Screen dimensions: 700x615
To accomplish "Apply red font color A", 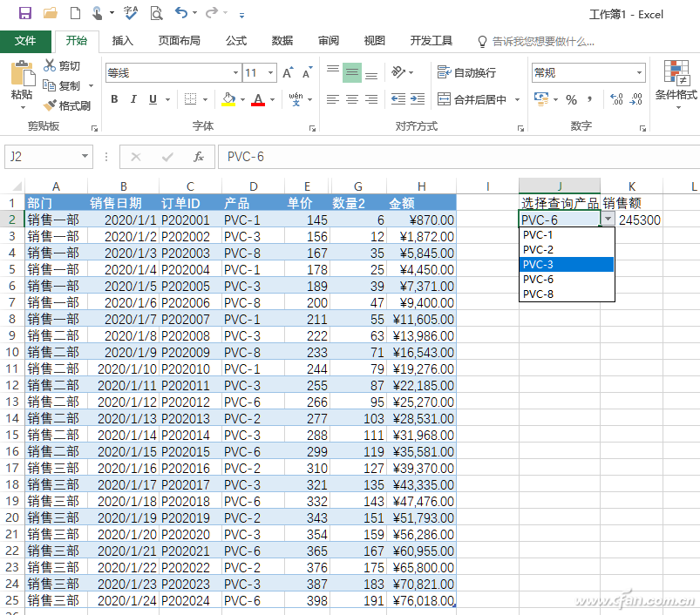I will tap(258, 99).
